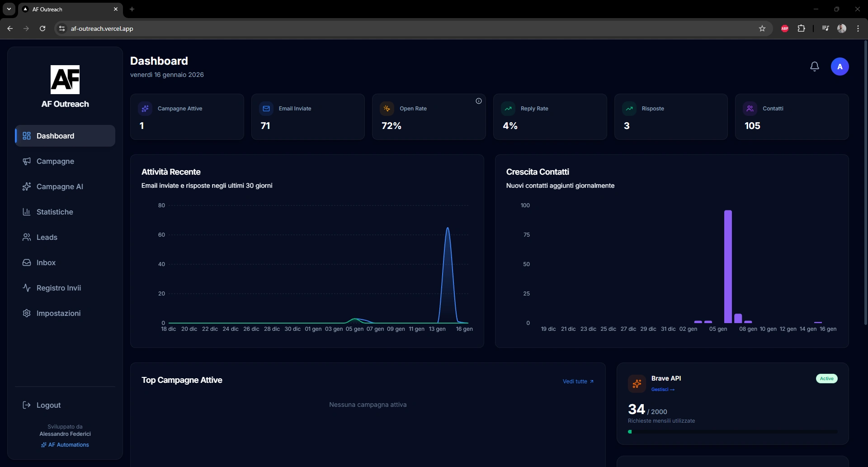868x467 pixels.
Task: Click the Campagne Attive sparkle icon
Action: point(145,109)
